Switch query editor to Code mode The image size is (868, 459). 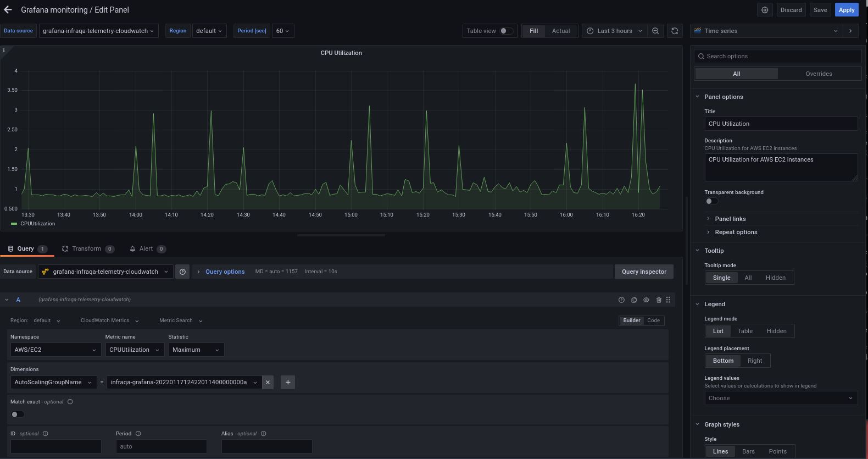point(653,320)
